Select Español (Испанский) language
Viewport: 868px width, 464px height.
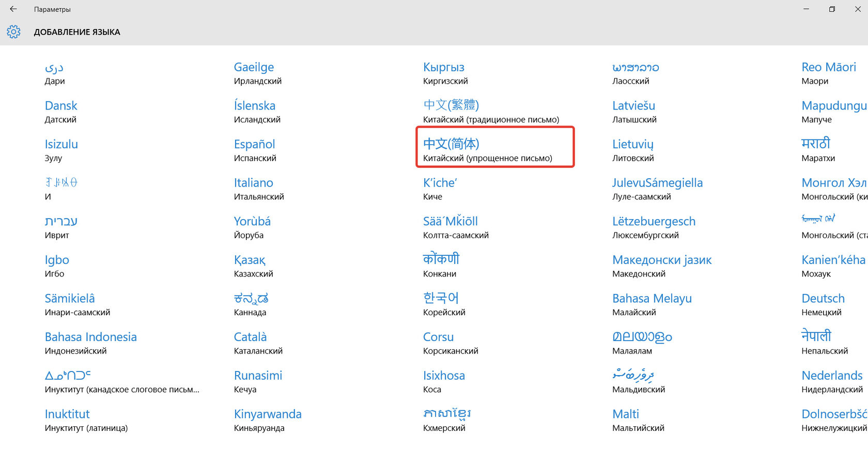click(x=255, y=151)
